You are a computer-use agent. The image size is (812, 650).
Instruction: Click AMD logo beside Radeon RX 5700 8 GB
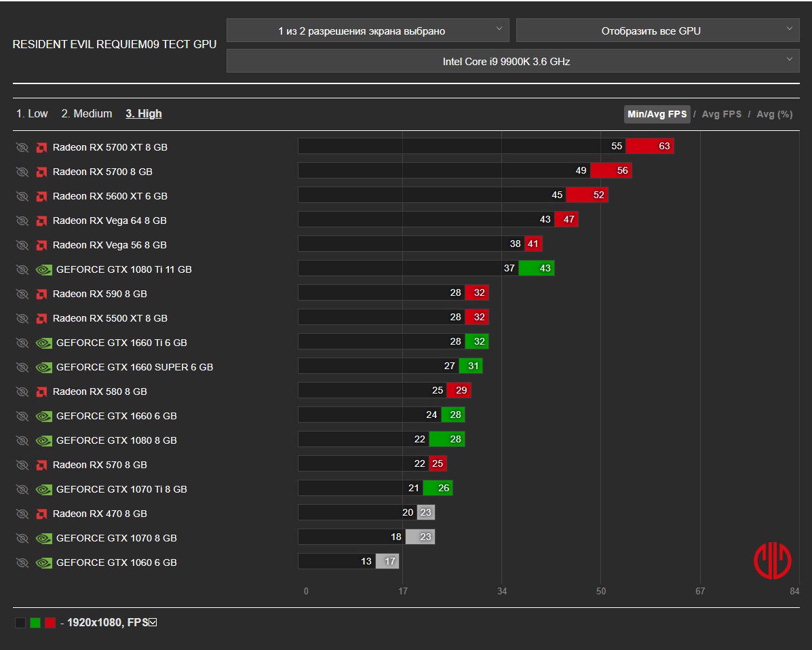click(41, 172)
